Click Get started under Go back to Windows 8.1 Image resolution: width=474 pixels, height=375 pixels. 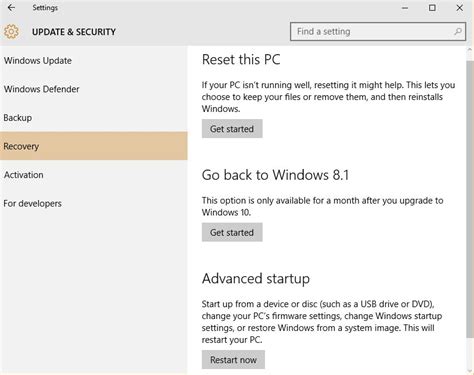point(232,232)
